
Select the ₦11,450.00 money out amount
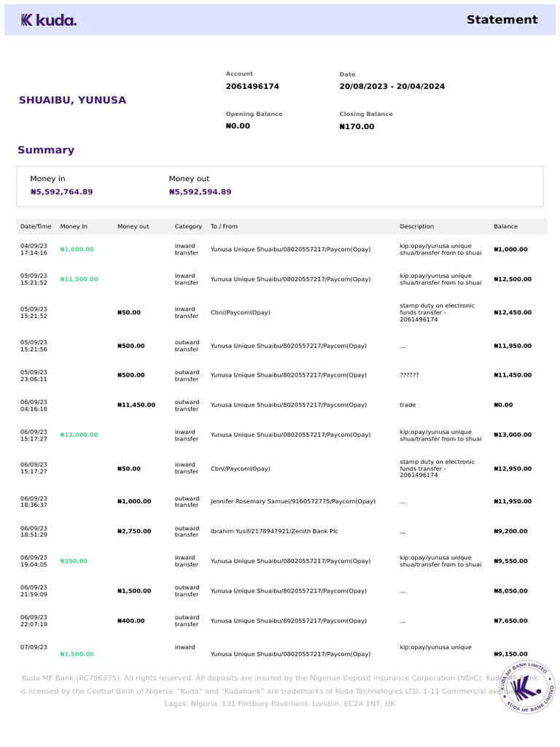(x=136, y=405)
